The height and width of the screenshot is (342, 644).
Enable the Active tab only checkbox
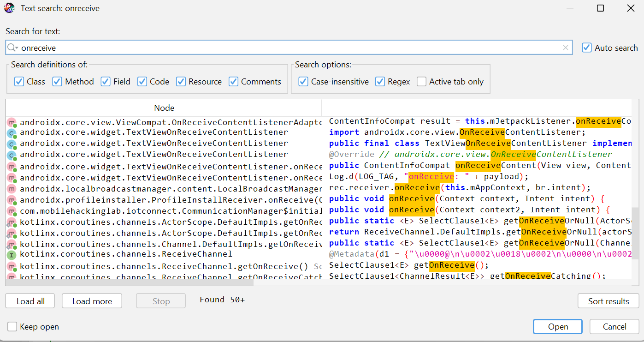[x=421, y=82]
